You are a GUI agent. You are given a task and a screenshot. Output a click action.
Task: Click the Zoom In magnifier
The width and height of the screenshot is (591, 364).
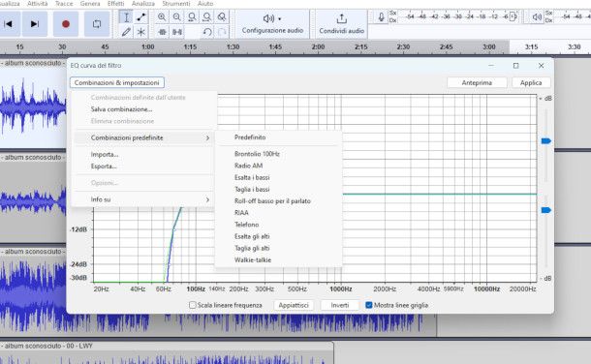click(162, 17)
